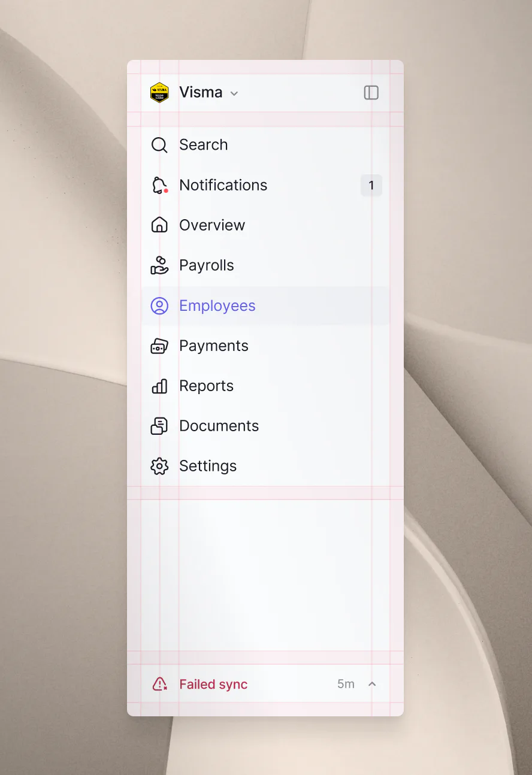
Task: Click the Failed sync warning triangle icon
Action: [160, 684]
